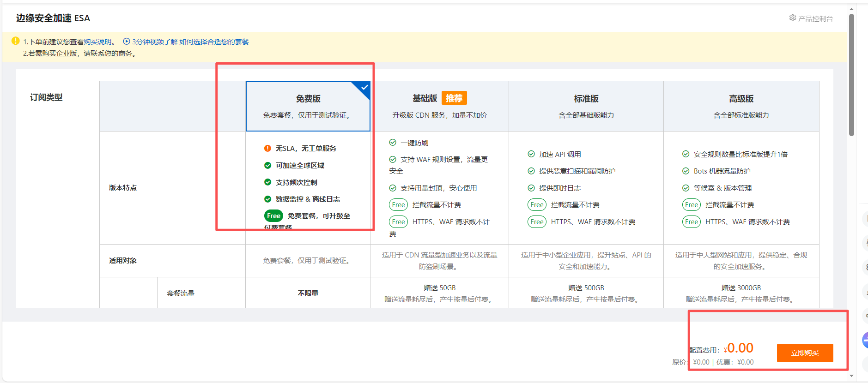Image resolution: width=868 pixels, height=383 pixels.
Task: Click the blue checkmark corner on the 免费版 card
Action: [x=364, y=88]
